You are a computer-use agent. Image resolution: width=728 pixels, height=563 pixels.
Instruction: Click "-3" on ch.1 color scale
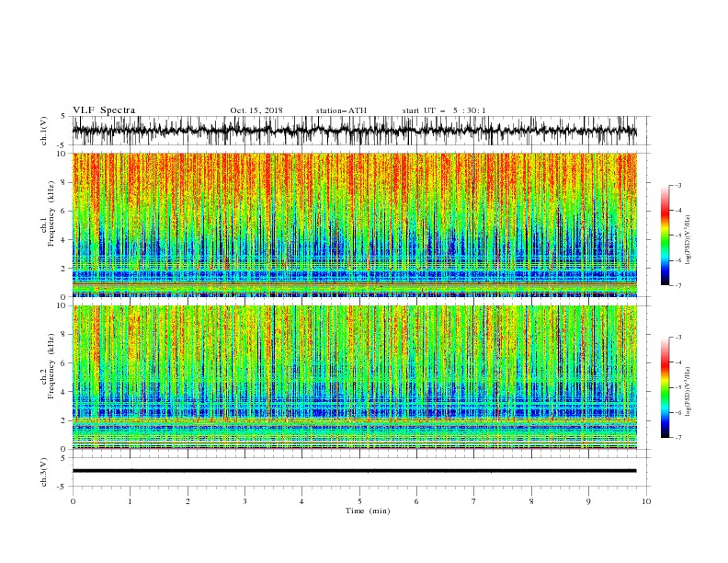[x=678, y=185]
